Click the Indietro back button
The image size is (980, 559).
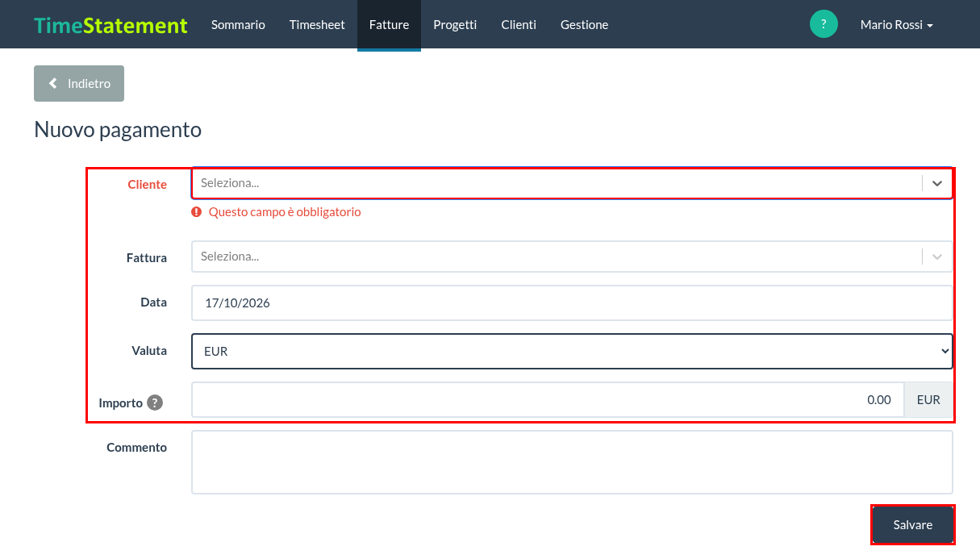click(79, 83)
